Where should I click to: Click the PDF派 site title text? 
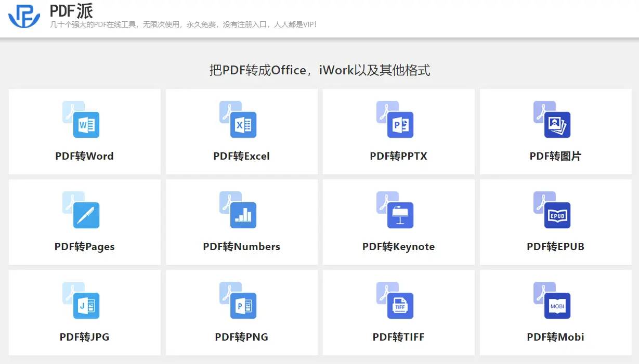click(x=71, y=10)
